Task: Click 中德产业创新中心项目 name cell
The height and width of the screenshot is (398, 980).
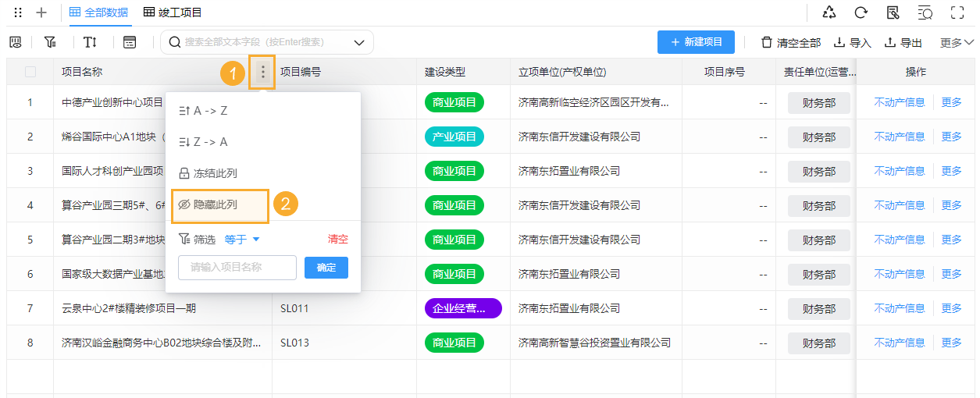Action: point(112,102)
